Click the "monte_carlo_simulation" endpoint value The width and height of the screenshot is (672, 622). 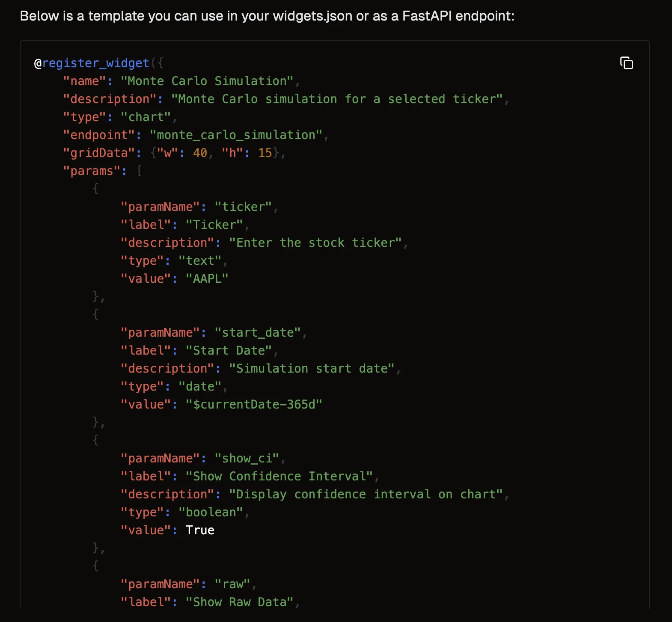pos(235,135)
